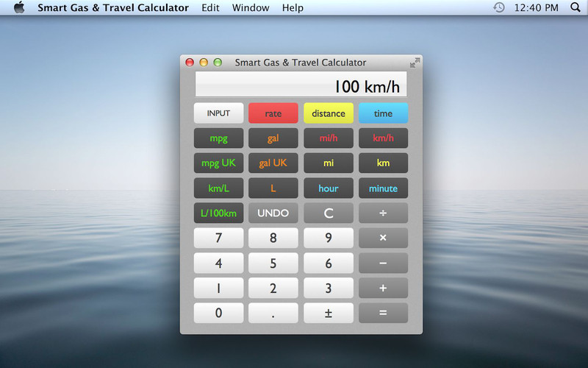The width and height of the screenshot is (588, 368).
Task: Click the minus operator key
Action: (x=383, y=263)
